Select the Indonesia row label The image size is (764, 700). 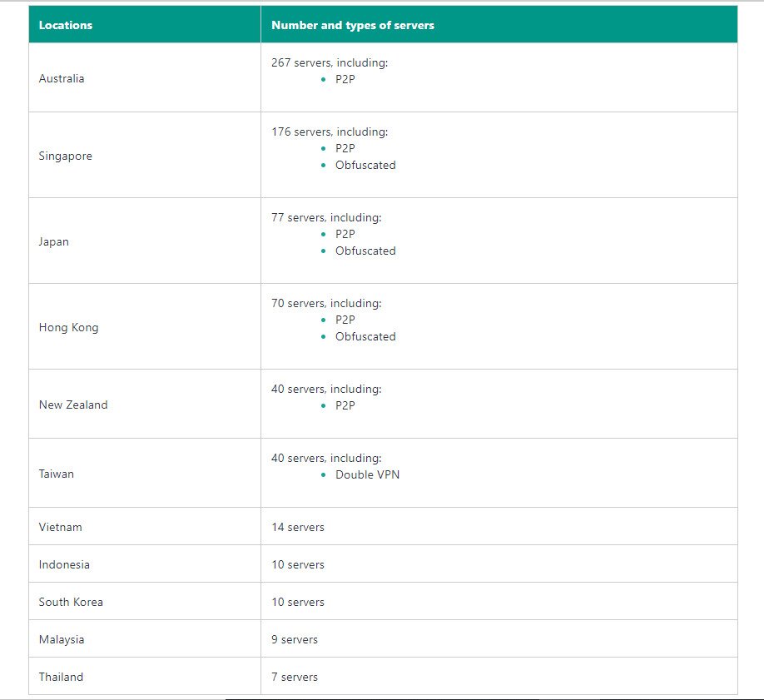64,564
